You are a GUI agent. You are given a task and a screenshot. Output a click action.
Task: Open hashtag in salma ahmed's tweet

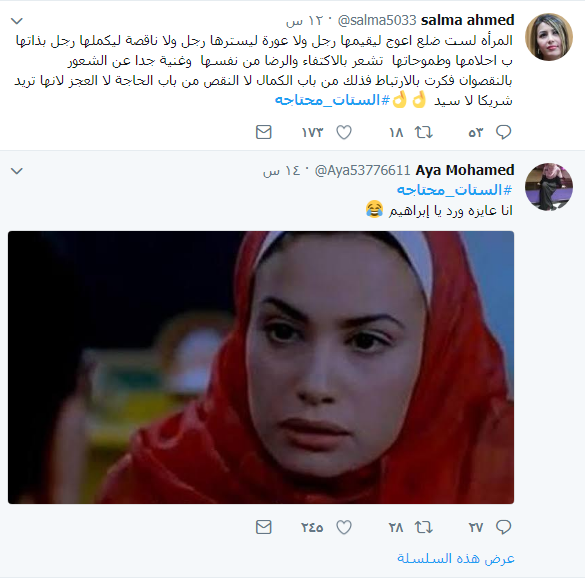coord(332,100)
